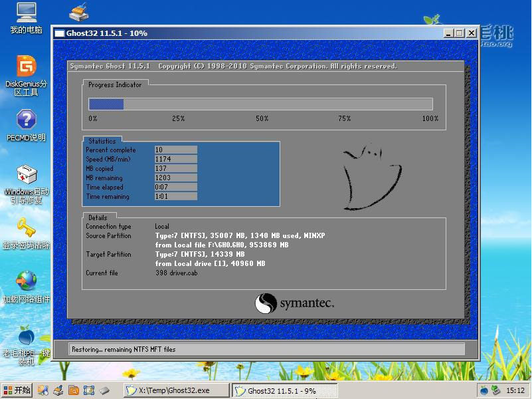Switch to the X:\Temp\Ghost32.exe taskbar button
This screenshot has height=399, width=532.
coord(175,390)
